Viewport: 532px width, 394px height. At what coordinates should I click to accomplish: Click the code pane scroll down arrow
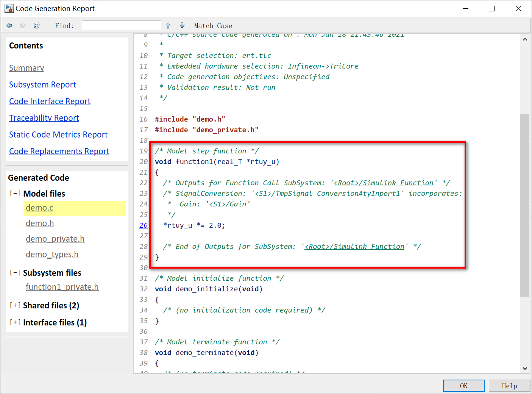tap(525, 368)
